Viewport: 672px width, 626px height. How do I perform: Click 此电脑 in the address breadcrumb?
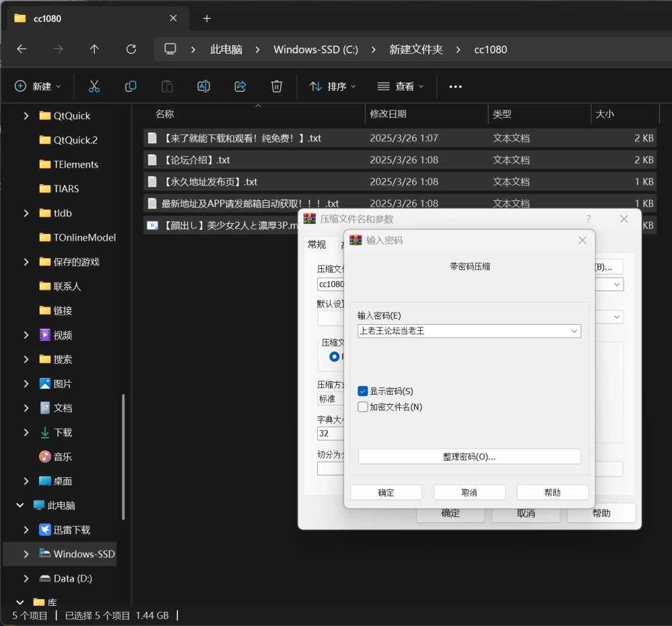coord(226,49)
